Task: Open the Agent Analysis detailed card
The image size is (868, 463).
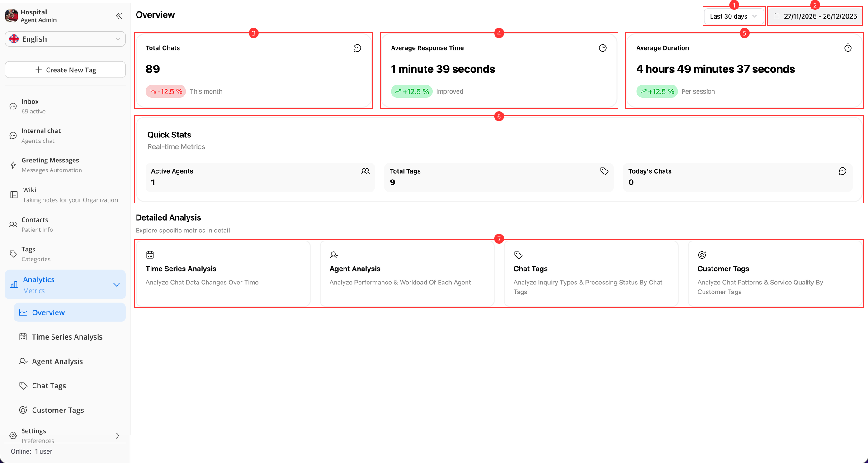Action: coord(406,274)
